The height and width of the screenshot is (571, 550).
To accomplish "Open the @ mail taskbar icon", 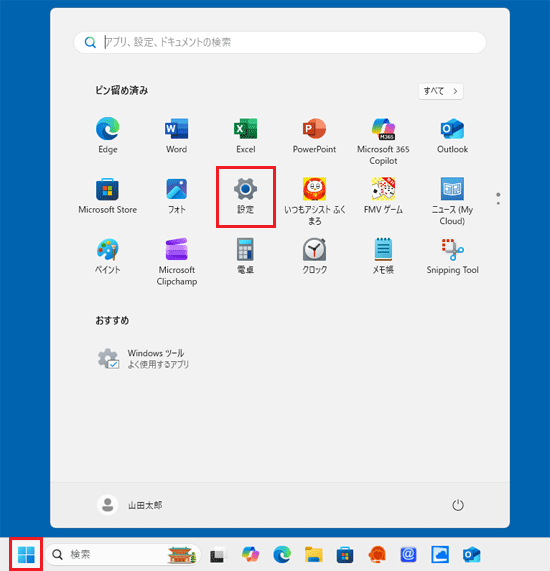I will [x=408, y=555].
